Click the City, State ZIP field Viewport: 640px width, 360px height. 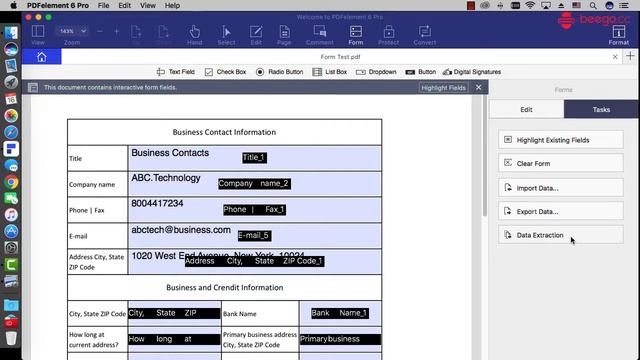pos(174,313)
